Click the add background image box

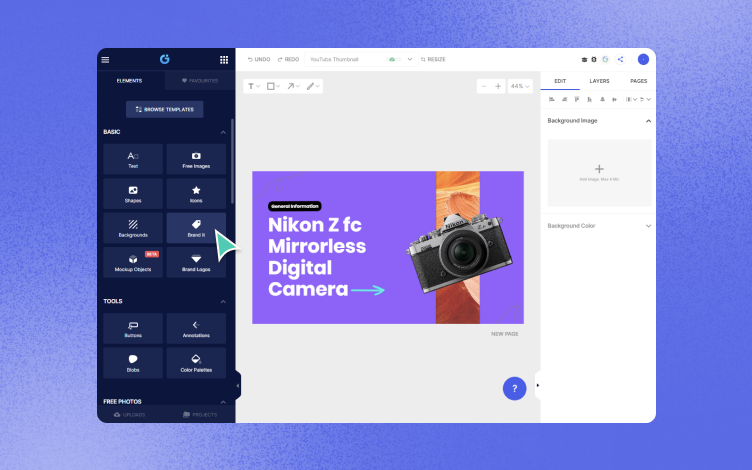click(x=599, y=173)
